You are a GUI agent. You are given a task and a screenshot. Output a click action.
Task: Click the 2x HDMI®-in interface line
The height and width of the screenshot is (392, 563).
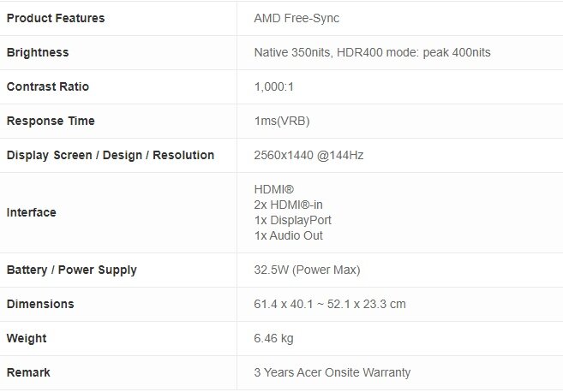point(289,205)
